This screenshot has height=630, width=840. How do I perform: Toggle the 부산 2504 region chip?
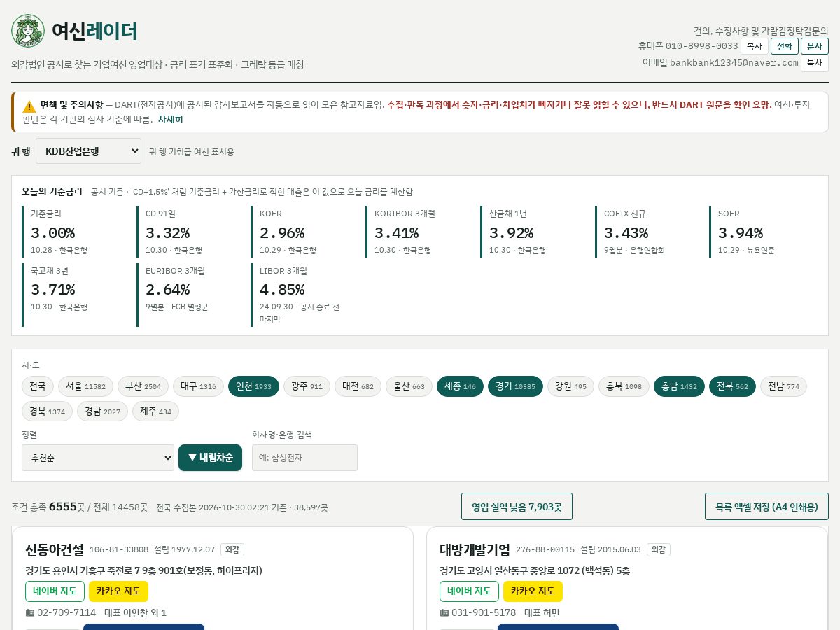143,386
